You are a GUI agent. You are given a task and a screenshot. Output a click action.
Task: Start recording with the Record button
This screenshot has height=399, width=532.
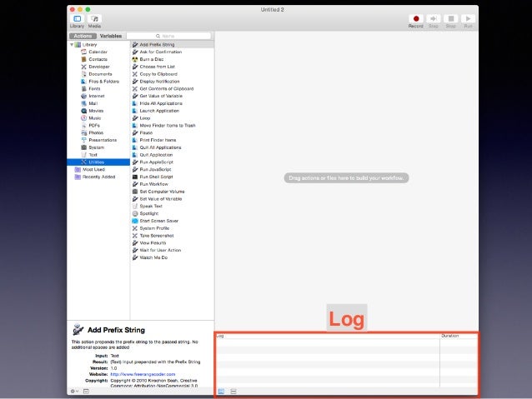416,18
